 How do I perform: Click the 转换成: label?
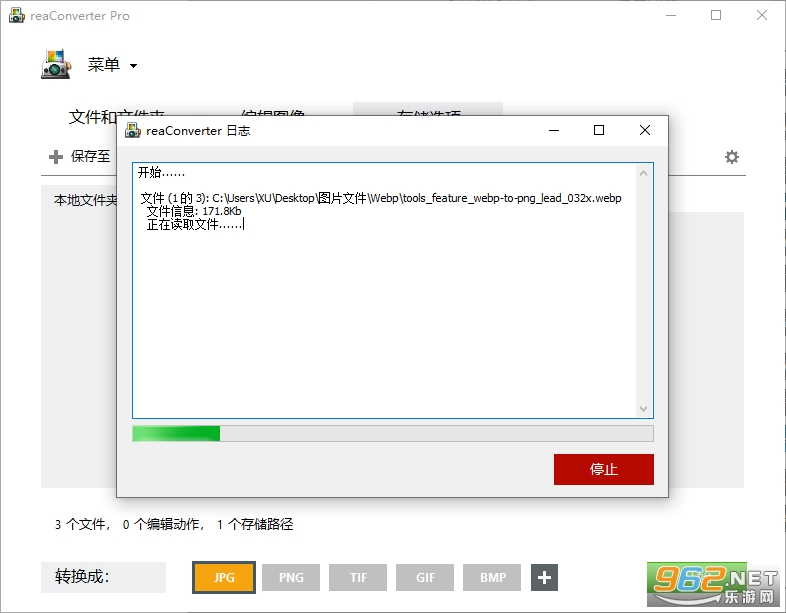82,576
